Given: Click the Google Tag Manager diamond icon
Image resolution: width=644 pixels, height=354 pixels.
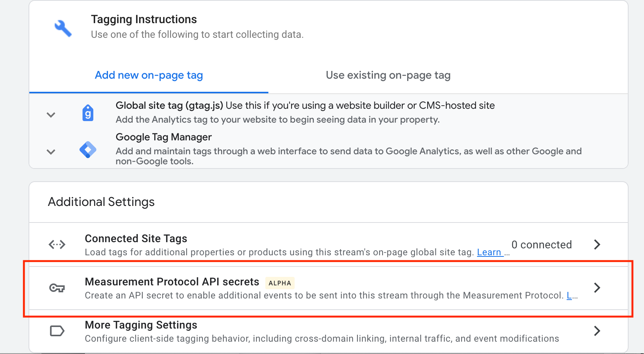Looking at the screenshot, I should [x=88, y=150].
